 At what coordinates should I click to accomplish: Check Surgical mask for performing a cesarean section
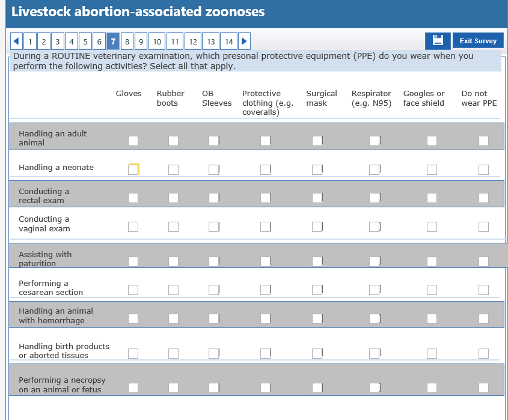point(317,290)
